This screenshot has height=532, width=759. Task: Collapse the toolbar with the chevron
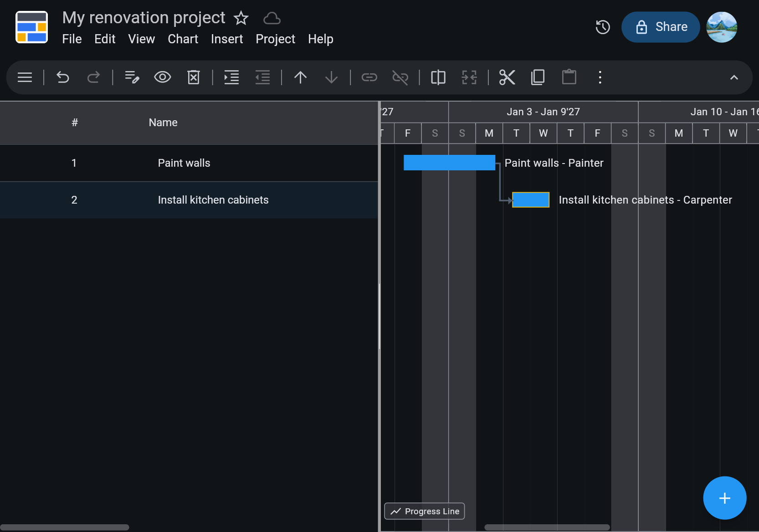(734, 77)
